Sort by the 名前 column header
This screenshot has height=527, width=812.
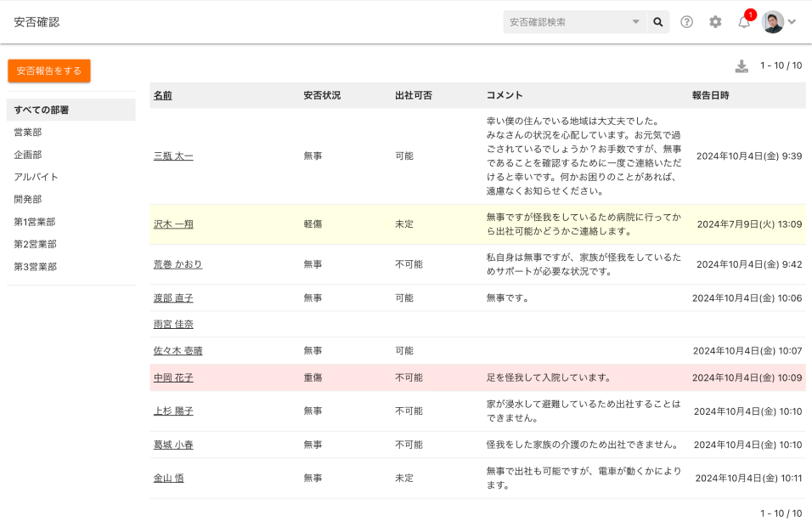162,95
